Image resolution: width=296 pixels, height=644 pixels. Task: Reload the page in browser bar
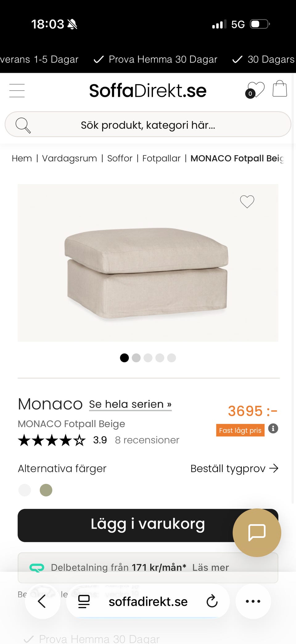coord(212,601)
